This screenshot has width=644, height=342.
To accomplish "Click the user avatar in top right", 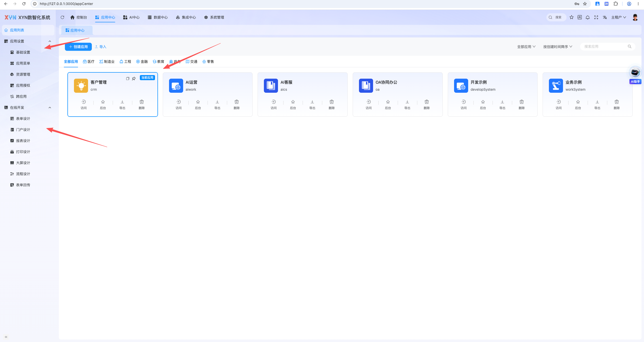I will pos(635,17).
